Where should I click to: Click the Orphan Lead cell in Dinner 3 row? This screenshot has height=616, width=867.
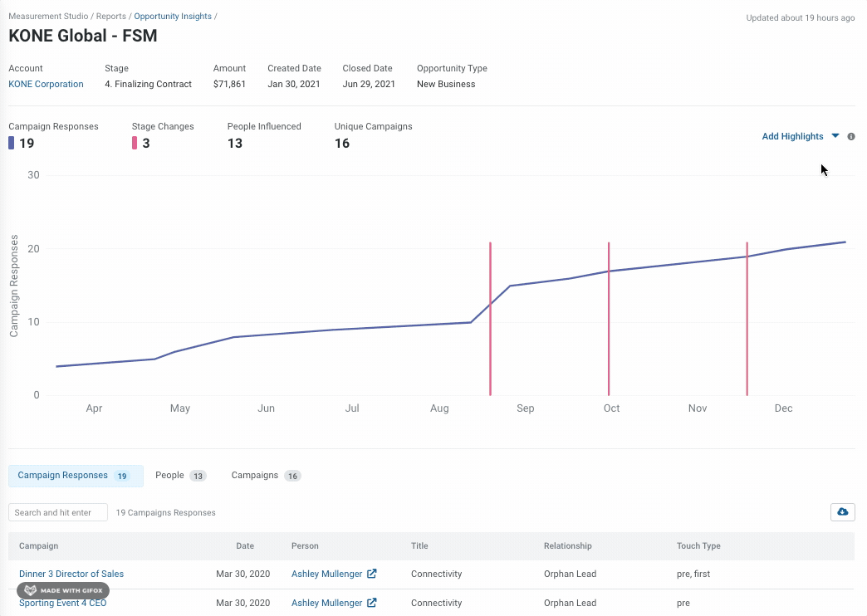coord(570,574)
